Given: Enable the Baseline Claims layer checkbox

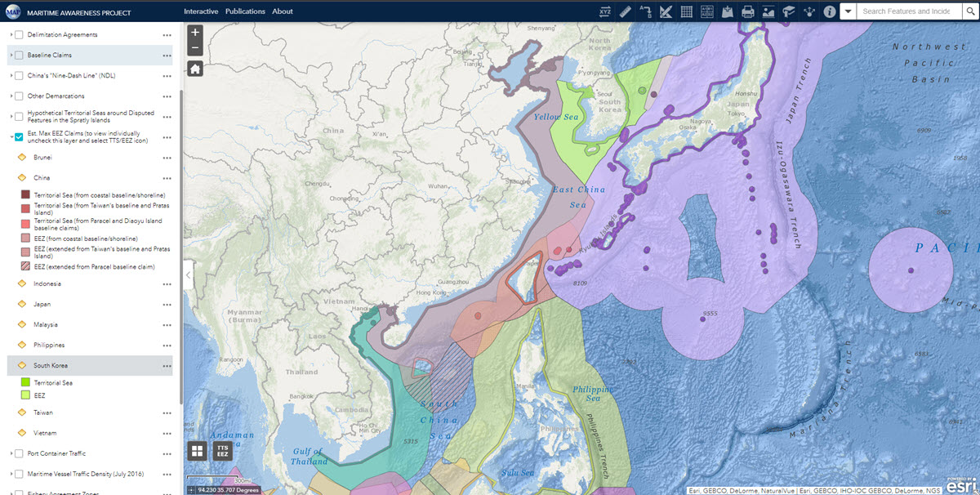Looking at the screenshot, I should pos(19,55).
